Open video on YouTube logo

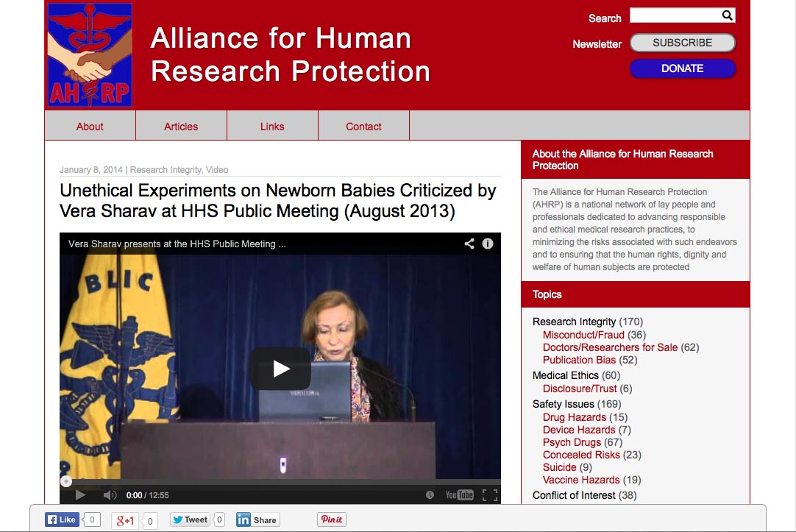click(x=459, y=495)
